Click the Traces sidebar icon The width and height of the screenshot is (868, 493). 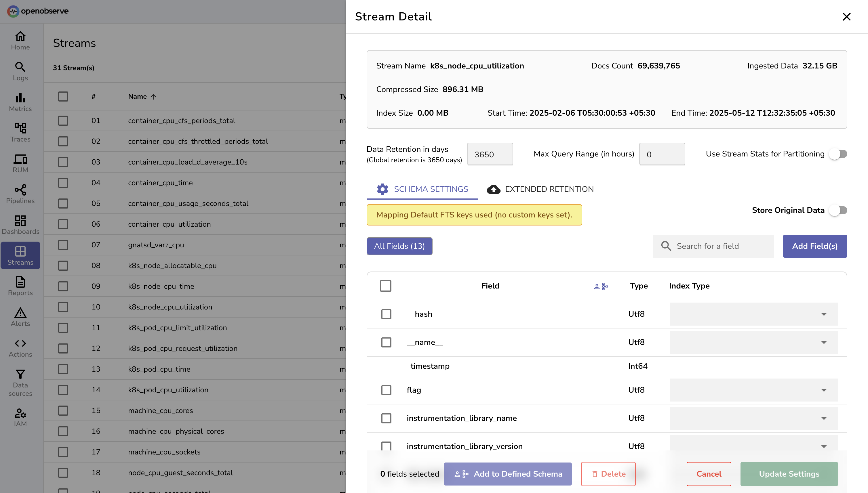pyautogui.click(x=20, y=128)
